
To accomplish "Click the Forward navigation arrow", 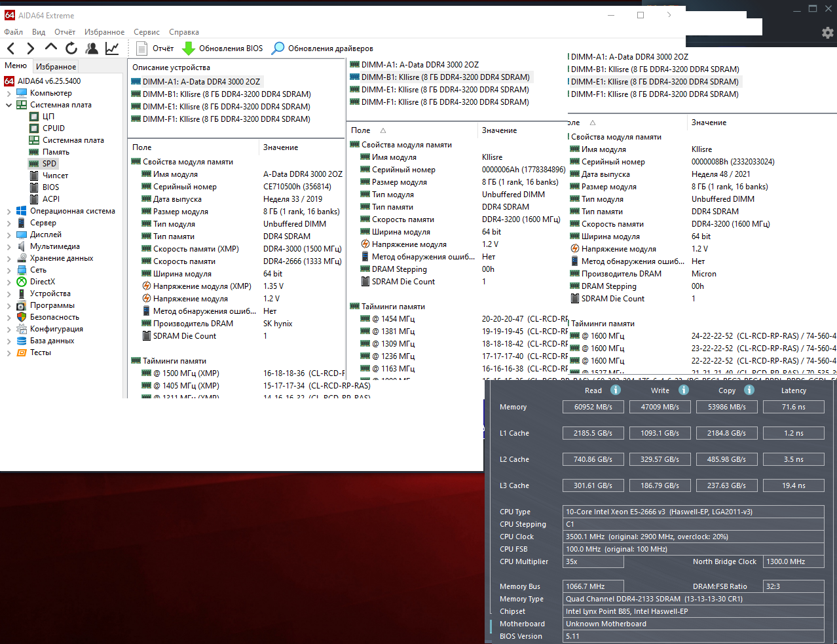I will (x=30, y=48).
